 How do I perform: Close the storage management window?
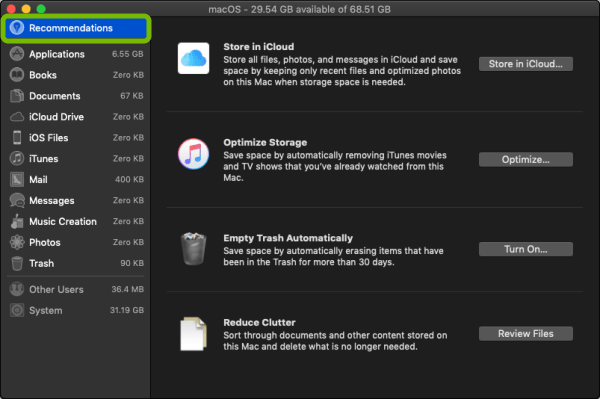tap(11, 9)
